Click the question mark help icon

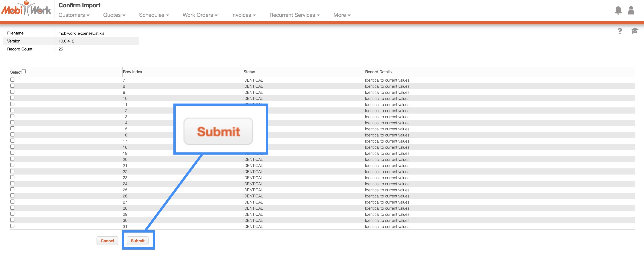620,31
